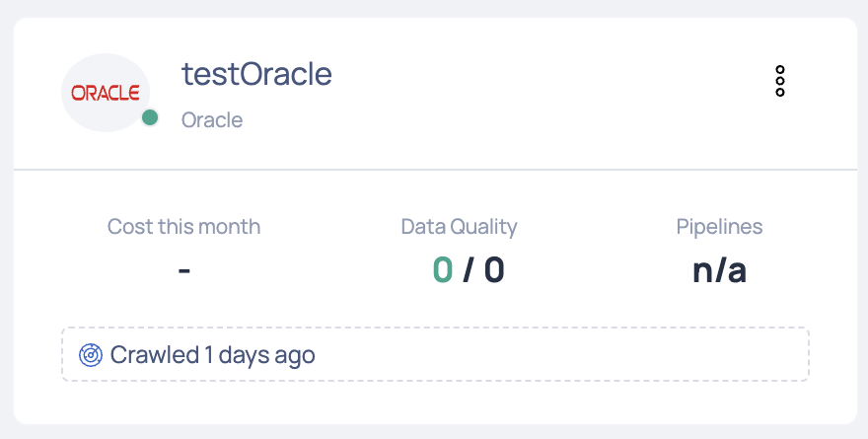Image resolution: width=868 pixels, height=439 pixels.
Task: Click the empty header space beside testOracle
Action: (548, 83)
